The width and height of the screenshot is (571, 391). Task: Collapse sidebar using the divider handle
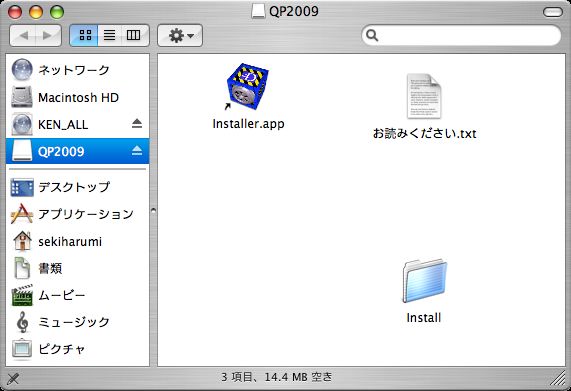click(x=153, y=210)
